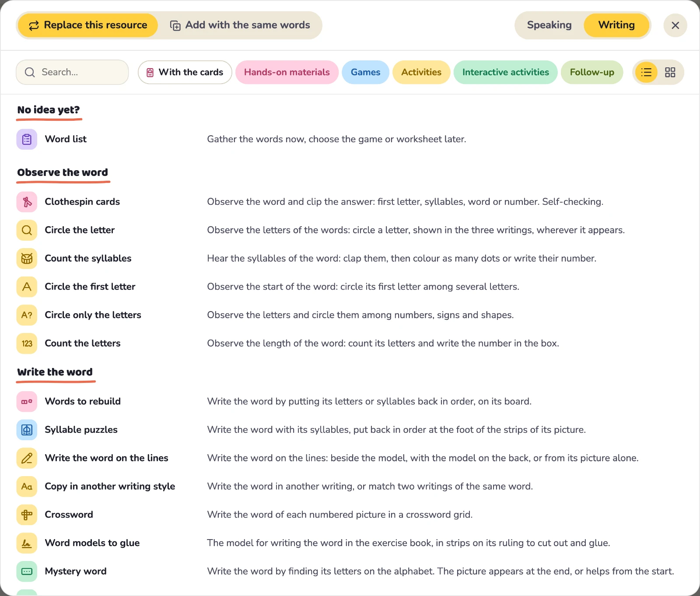Viewport: 700px width, 596px height.
Task: Click the Circle only the letters icon
Action: click(27, 315)
